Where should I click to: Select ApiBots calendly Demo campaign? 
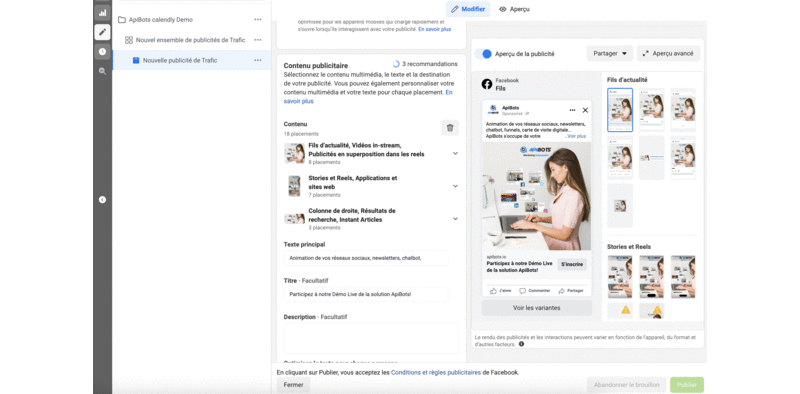161,20
